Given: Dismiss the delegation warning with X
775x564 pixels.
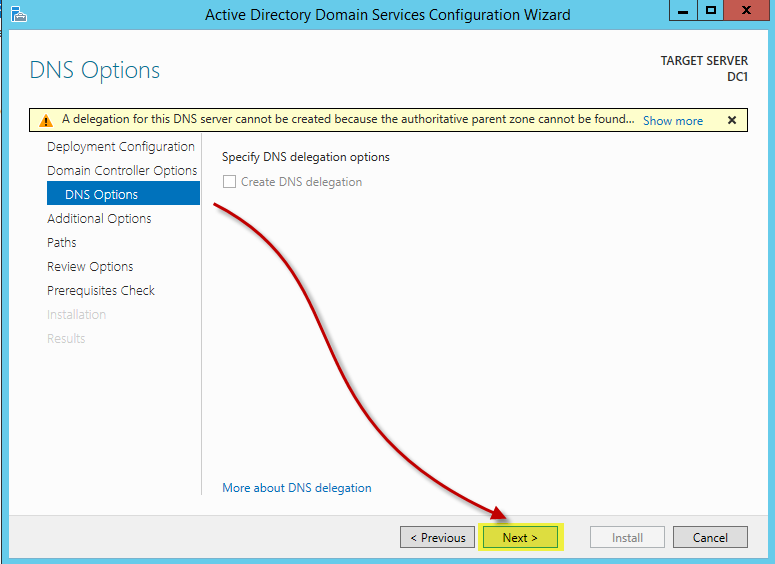Looking at the screenshot, I should [x=732, y=120].
